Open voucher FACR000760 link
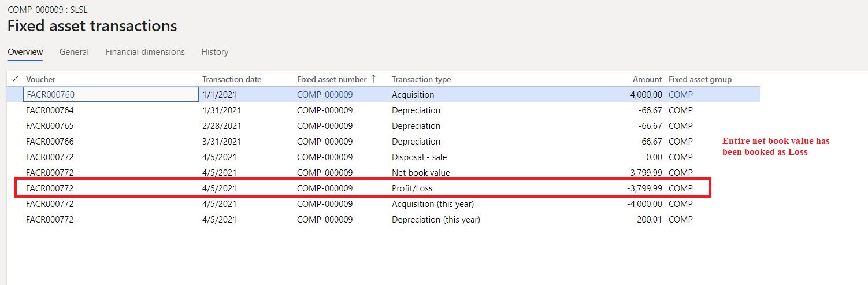This screenshot has width=868, height=285. pyautogui.click(x=50, y=95)
